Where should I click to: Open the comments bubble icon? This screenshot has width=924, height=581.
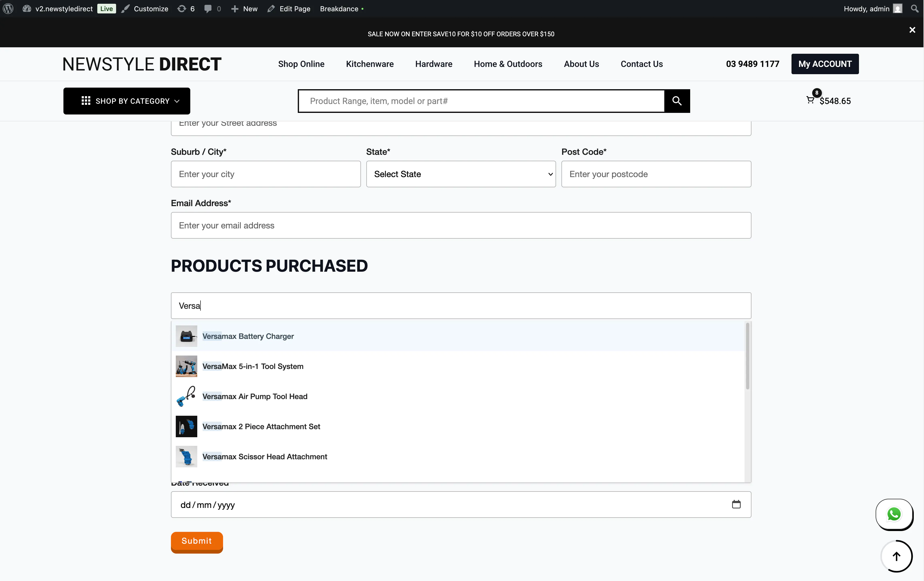point(208,8)
